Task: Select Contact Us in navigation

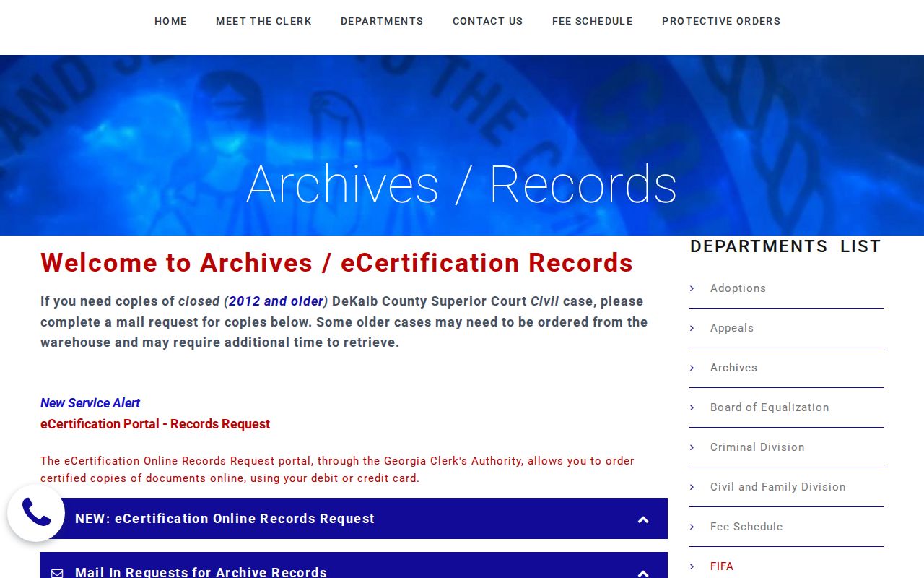Action: coord(487,21)
